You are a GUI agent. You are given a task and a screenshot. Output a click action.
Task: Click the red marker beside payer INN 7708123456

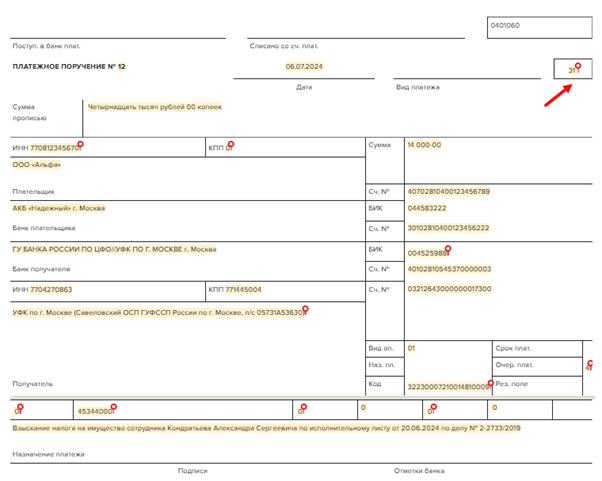81,145
